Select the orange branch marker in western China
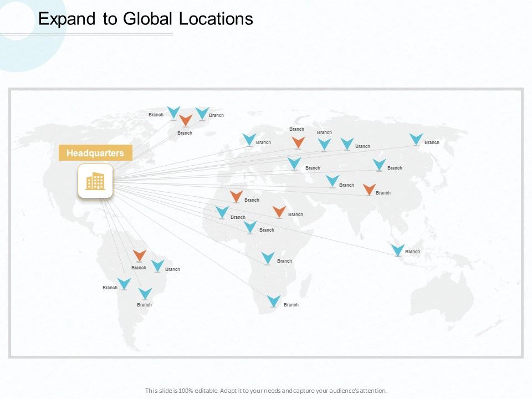Image resolution: width=532 pixels, height=399 pixels. click(369, 190)
